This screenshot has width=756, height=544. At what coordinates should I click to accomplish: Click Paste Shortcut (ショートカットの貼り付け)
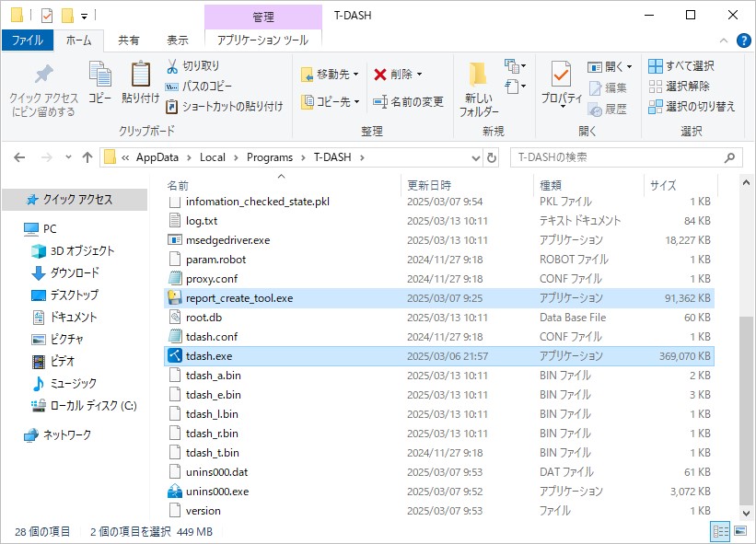click(x=224, y=106)
